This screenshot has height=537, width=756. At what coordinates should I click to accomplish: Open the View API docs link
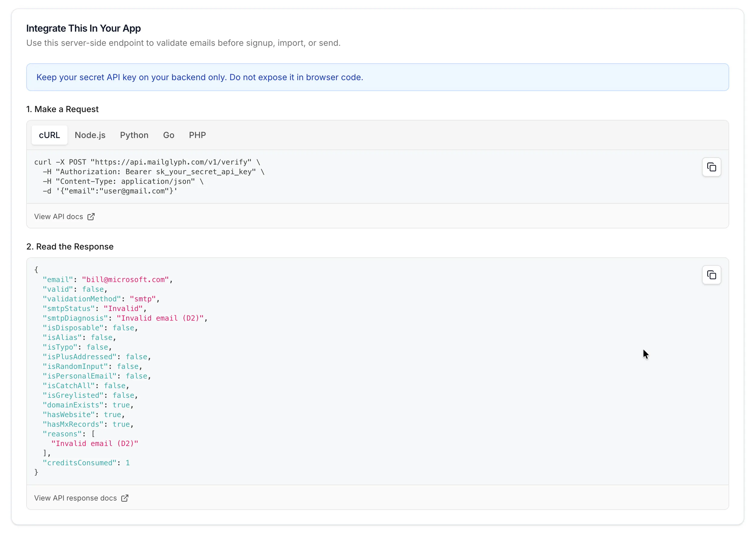pos(65,217)
